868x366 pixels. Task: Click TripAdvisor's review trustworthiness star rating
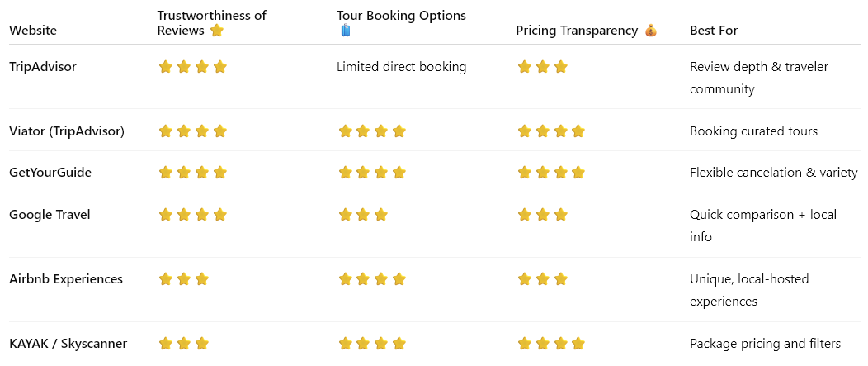point(192,67)
